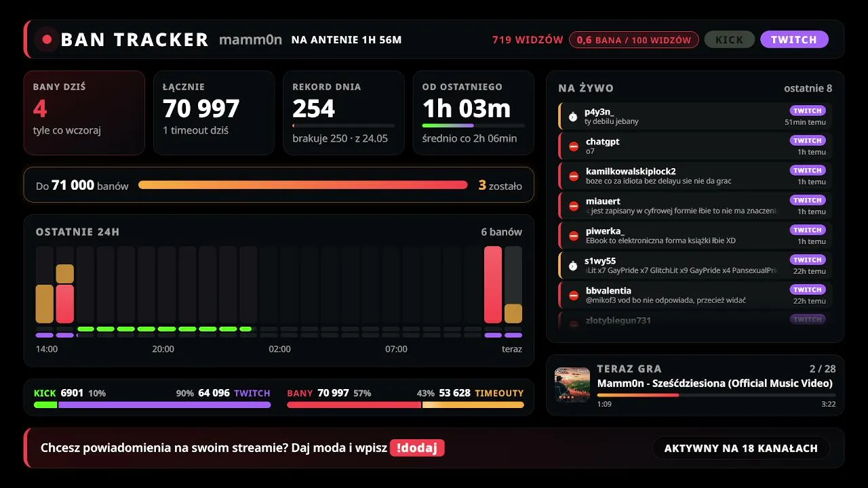Click the OSTATNIE 24H heading
The image size is (868, 488).
[x=77, y=232]
